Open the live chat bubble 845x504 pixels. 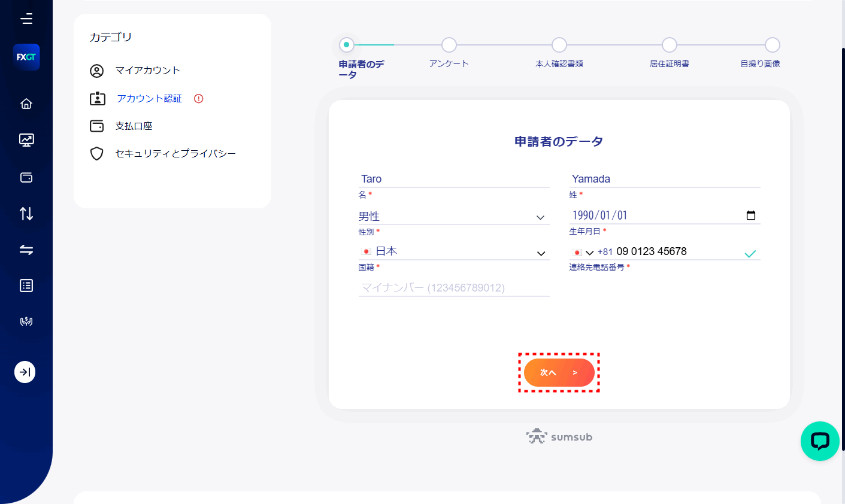click(x=820, y=441)
